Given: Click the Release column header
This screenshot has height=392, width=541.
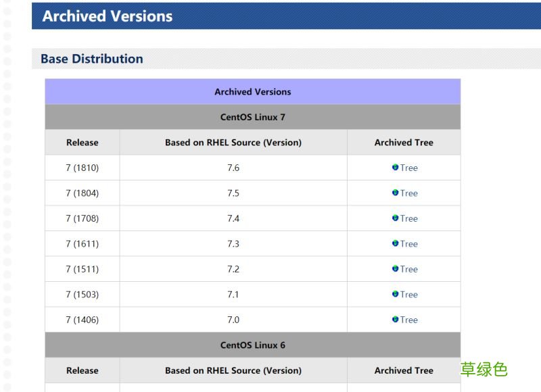Looking at the screenshot, I should coord(82,142).
